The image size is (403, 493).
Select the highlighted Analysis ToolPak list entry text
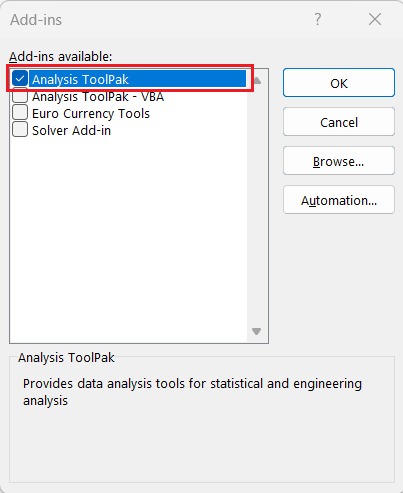tap(80, 79)
